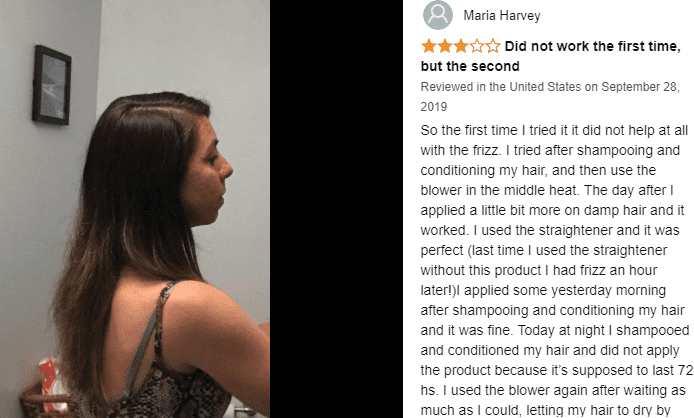Click the "but the second" title line
The height and width of the screenshot is (418, 694).
tap(470, 66)
